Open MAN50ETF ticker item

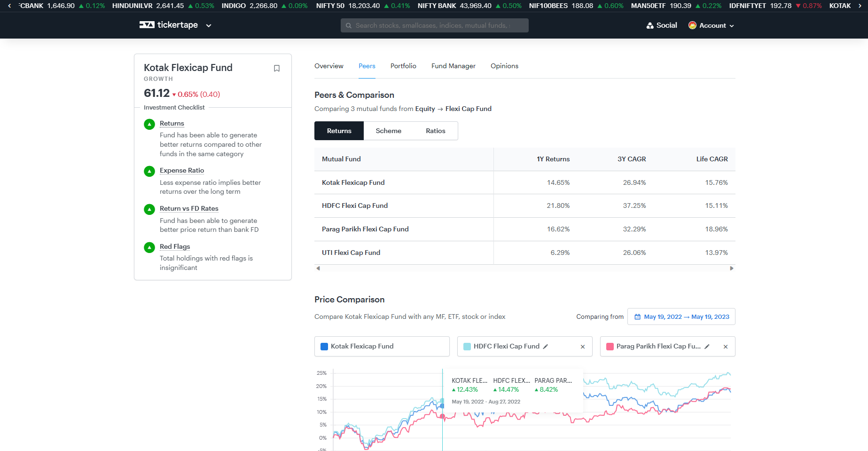point(676,6)
